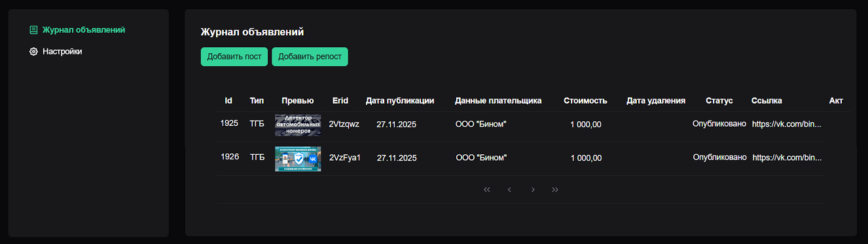Click the Опубликовано status in row 1925
The height and width of the screenshot is (244, 868).
[x=719, y=123]
